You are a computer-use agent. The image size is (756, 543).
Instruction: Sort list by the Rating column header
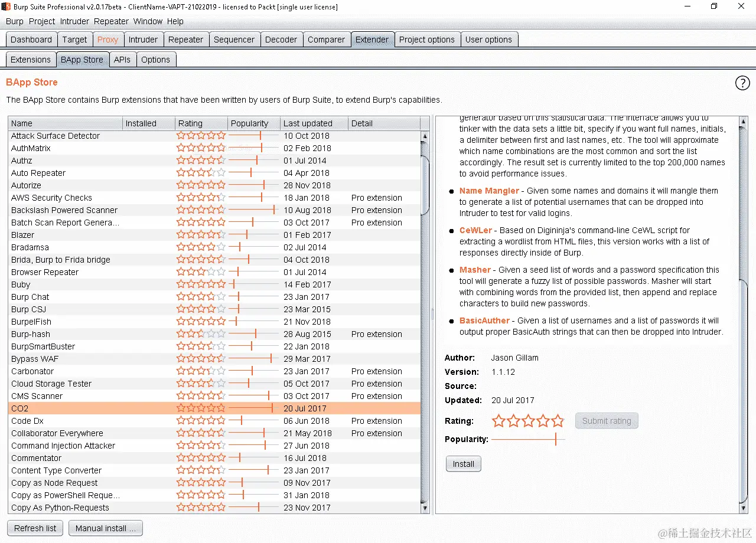pos(202,123)
